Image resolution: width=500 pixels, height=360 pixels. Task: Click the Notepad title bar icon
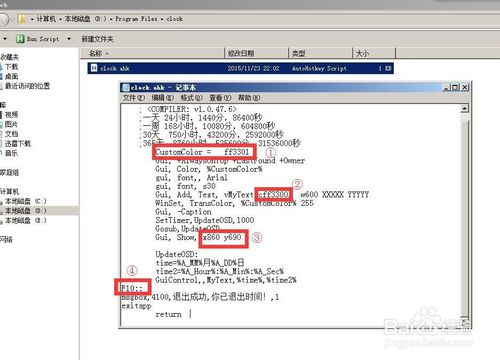(126, 88)
